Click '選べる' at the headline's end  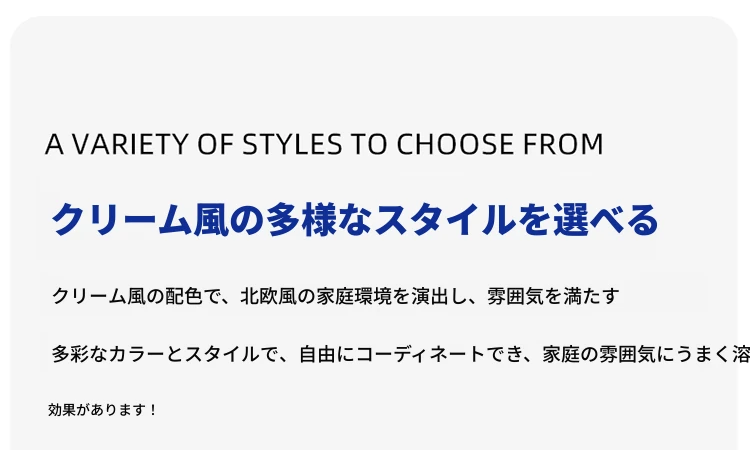606,220
